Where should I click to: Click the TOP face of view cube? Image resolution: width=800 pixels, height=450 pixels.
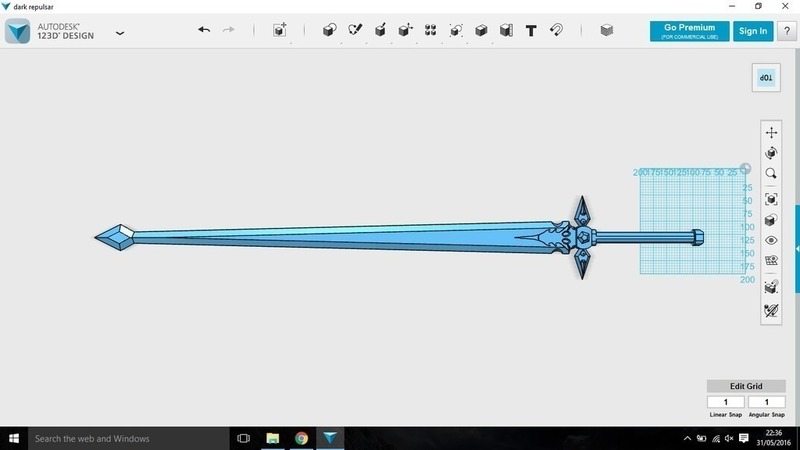(x=766, y=78)
